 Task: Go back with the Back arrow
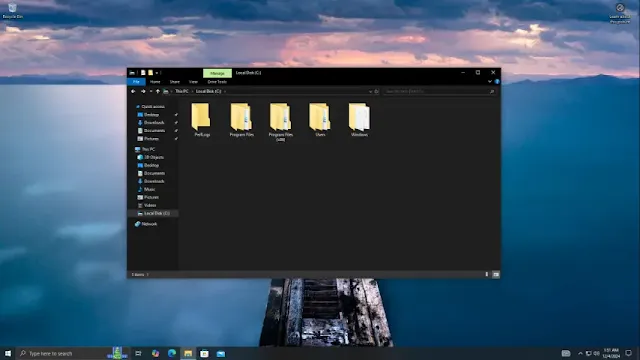(x=133, y=91)
